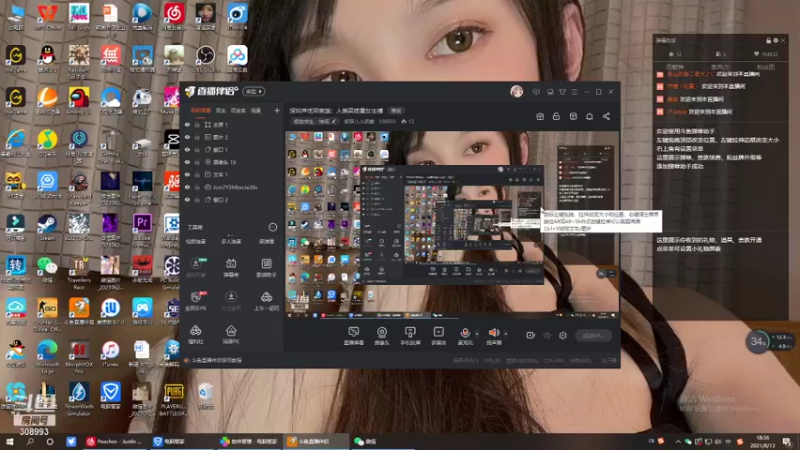The image size is (800, 450).
Task: Open the skin shirt icon in the title bar
Action: (562, 92)
